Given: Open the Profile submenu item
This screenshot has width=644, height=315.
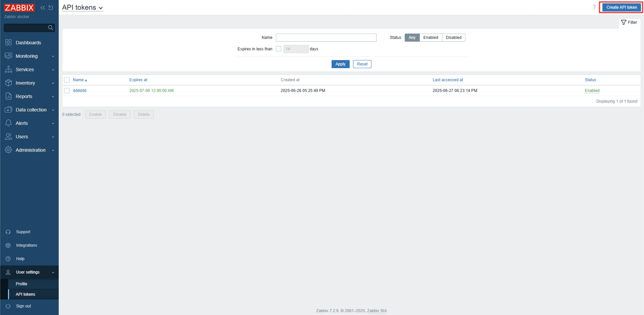Looking at the screenshot, I should click(33, 284).
